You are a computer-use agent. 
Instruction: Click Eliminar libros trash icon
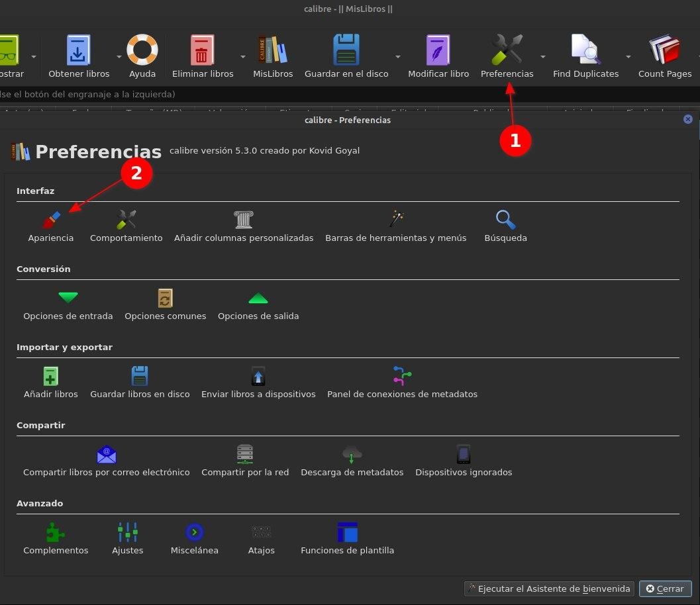point(202,50)
